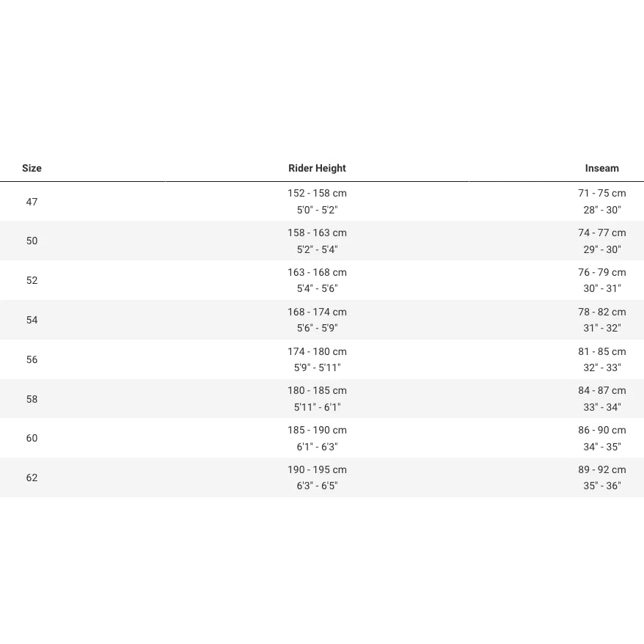Viewport: 644px width, 644px height.
Task: Select size 62 in the chart
Action: [32, 477]
